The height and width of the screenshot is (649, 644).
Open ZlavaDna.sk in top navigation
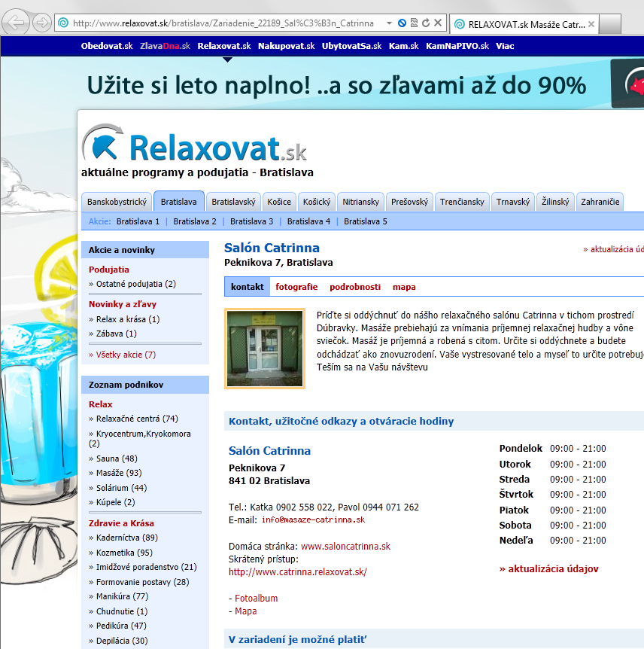[165, 46]
